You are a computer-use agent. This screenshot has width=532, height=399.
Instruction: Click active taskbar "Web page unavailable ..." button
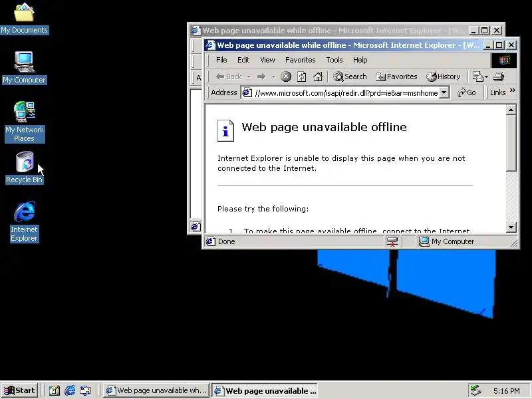pyautogui.click(x=265, y=390)
